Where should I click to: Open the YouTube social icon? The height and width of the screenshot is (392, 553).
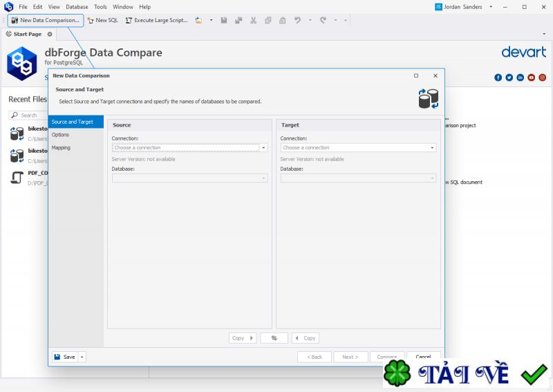click(531, 77)
